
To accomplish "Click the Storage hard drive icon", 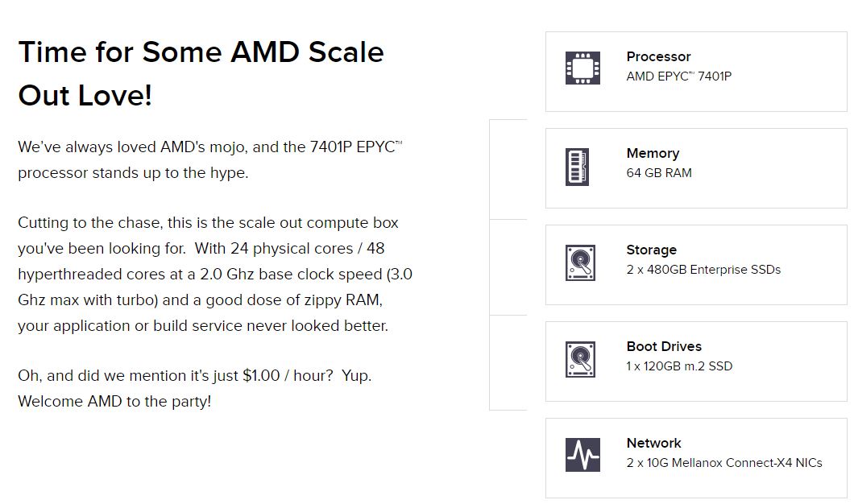I will 580,262.
